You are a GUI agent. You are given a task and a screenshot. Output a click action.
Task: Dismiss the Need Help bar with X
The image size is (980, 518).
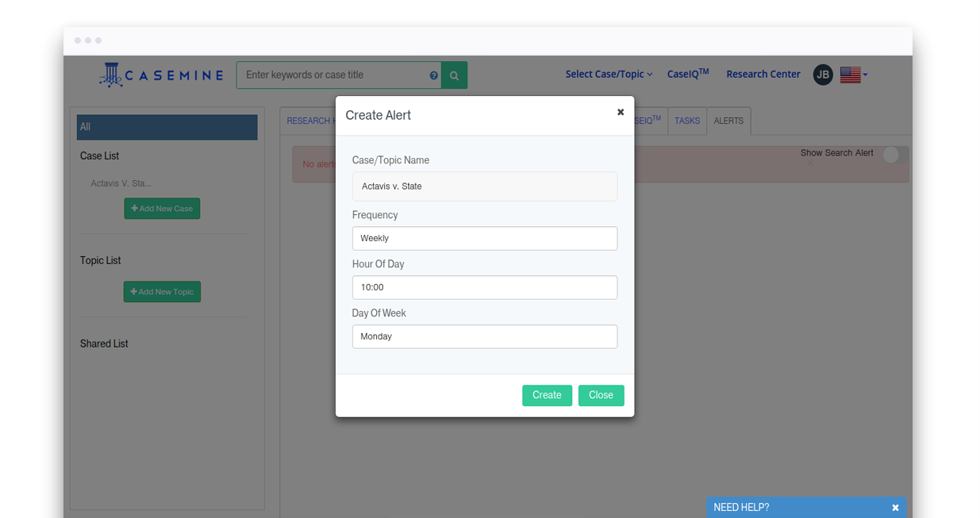click(895, 508)
